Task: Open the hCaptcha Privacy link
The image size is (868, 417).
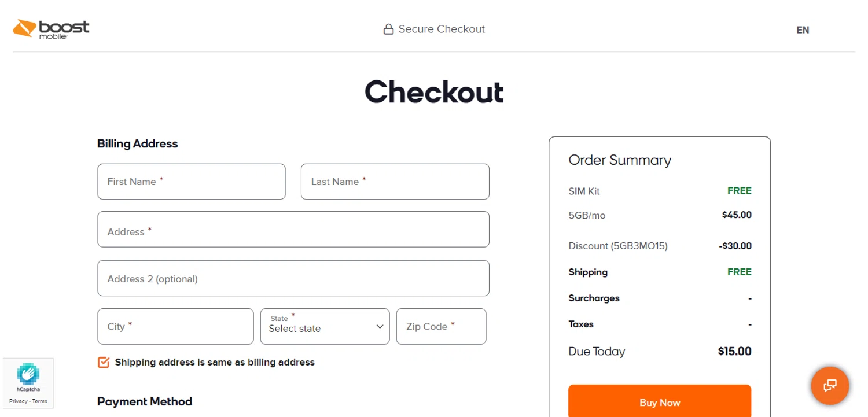Action: tap(19, 401)
